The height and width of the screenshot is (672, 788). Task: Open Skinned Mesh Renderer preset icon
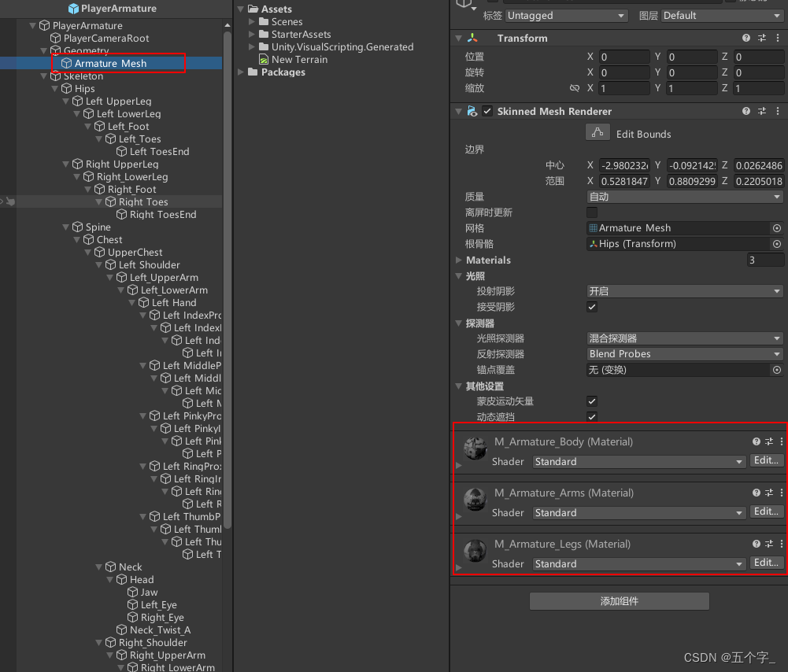point(762,111)
